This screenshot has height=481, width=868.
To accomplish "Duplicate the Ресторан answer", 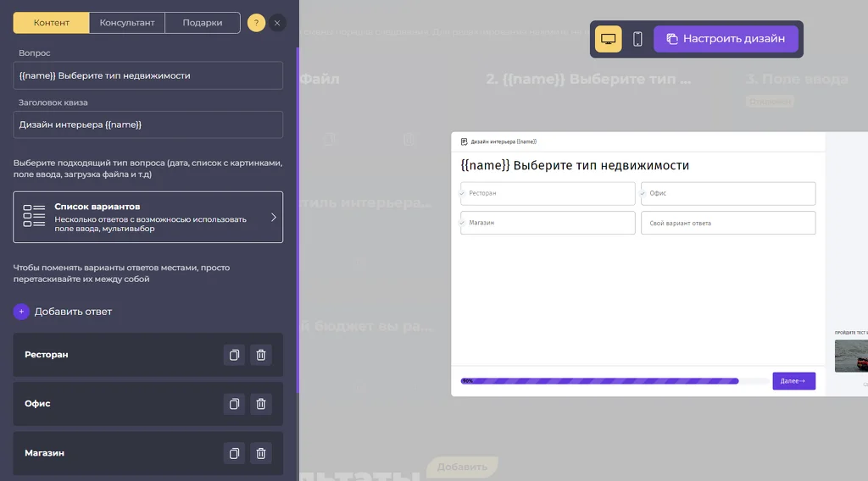I will point(234,355).
